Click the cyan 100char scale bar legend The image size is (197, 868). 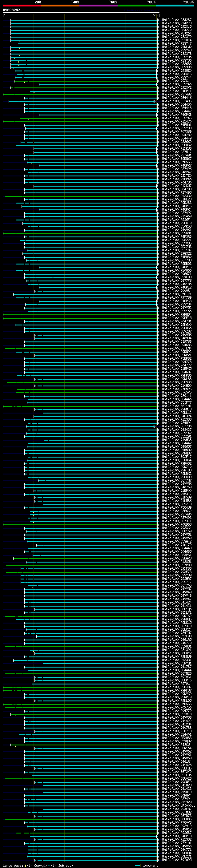pyautogui.click(x=137, y=865)
